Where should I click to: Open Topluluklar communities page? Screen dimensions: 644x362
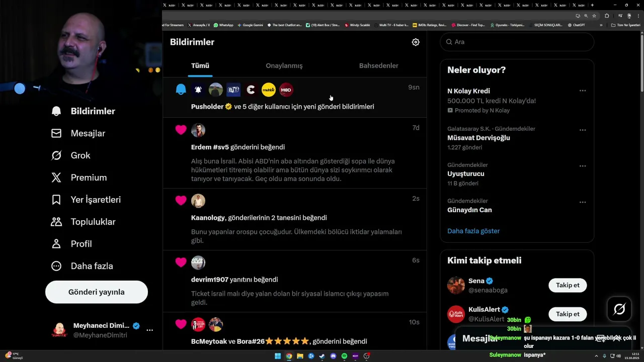84,222
